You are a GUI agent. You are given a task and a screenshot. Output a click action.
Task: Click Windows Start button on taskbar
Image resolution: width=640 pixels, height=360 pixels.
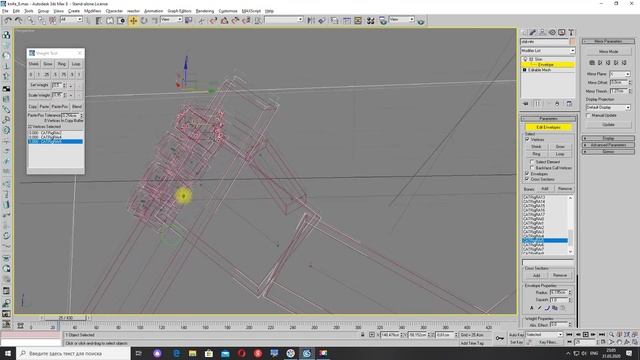[x=8, y=353]
